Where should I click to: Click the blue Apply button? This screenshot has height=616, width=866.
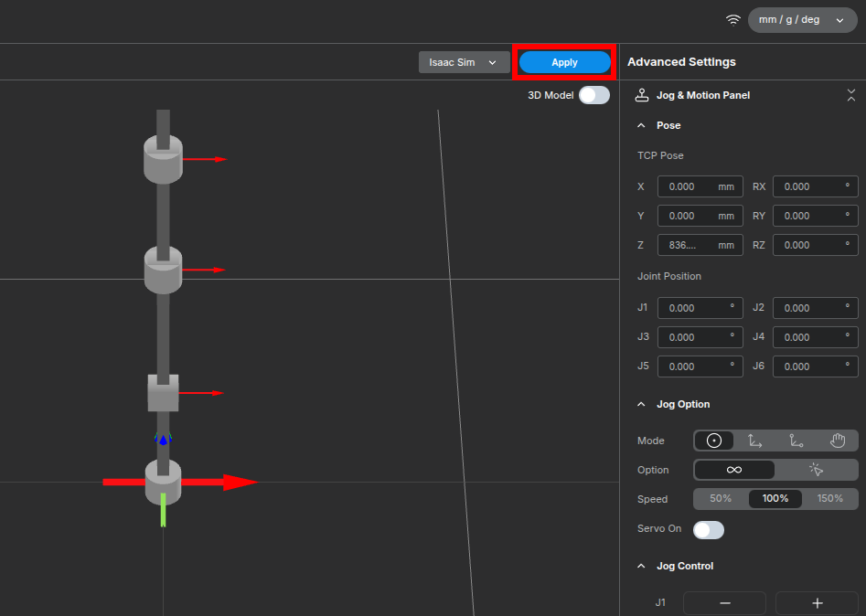tap(564, 62)
